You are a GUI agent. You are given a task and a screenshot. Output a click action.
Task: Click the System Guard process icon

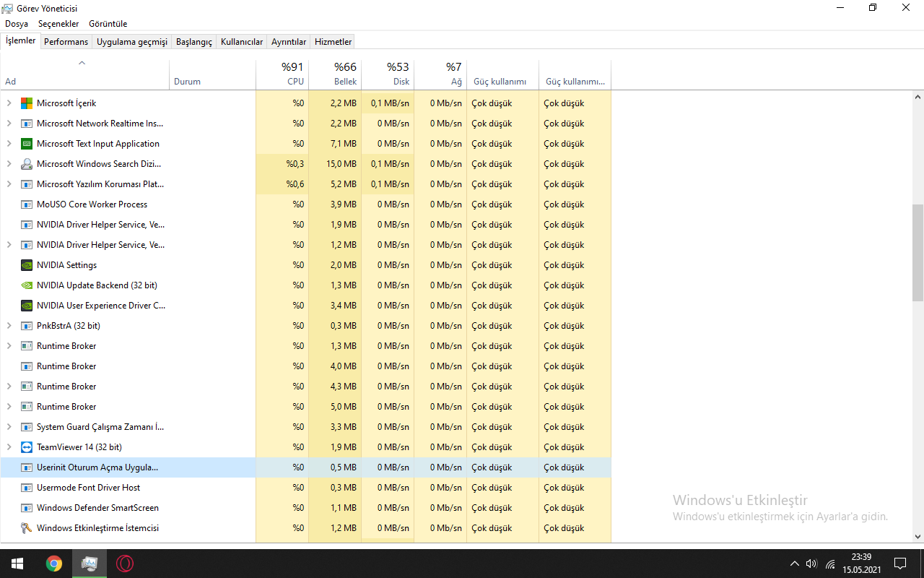click(x=27, y=427)
